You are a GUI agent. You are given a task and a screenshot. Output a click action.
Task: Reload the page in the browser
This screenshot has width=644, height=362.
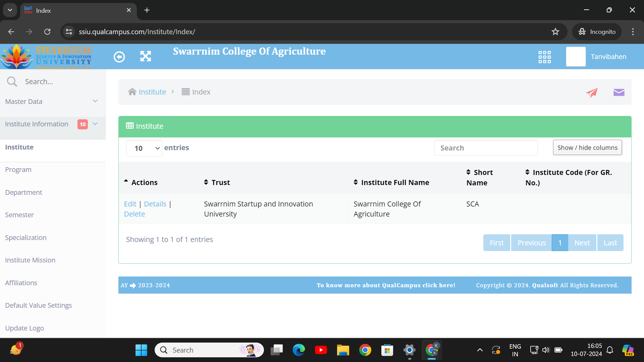47,32
